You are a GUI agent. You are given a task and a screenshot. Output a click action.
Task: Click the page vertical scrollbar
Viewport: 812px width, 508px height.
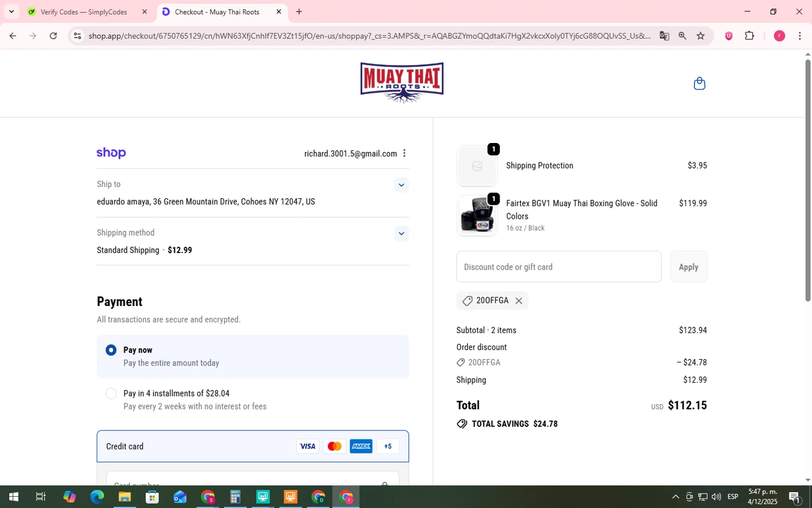808,180
